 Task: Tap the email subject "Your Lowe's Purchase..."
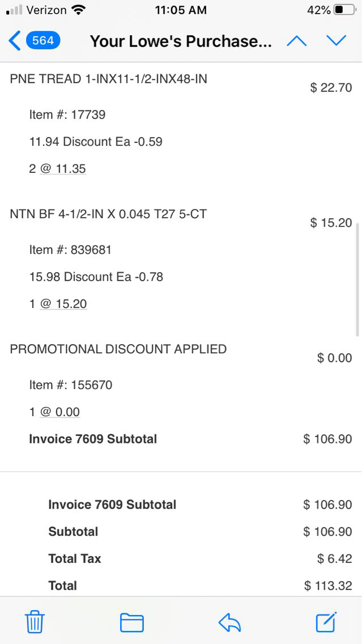[x=181, y=41]
